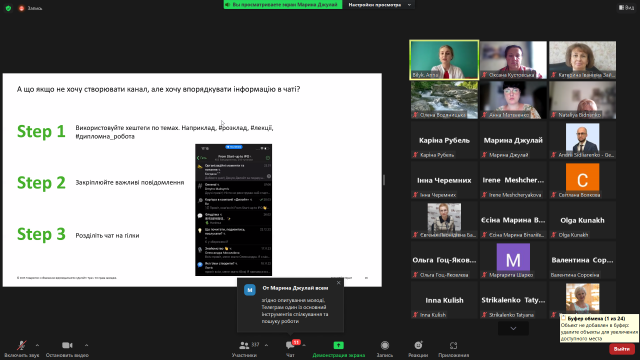This screenshot has width=640, height=360.
Task: Select Анна Матвиенко video thumbnail
Action: click(x=513, y=100)
